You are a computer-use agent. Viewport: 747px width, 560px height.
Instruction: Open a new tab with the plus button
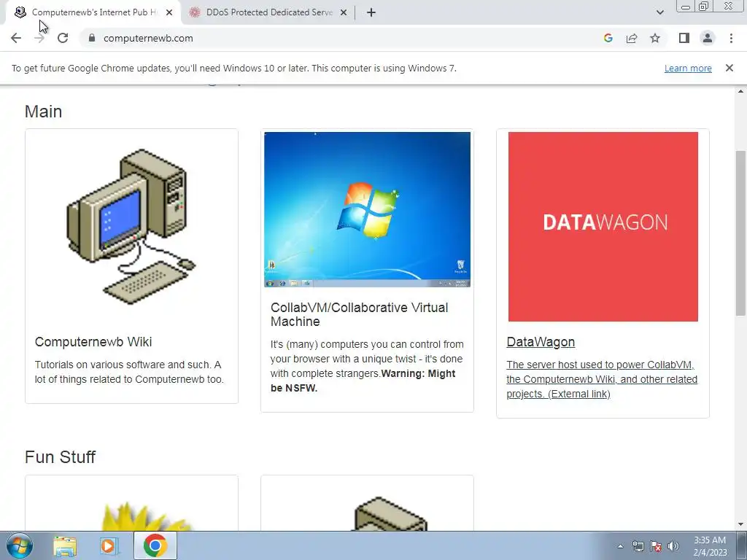click(x=371, y=13)
